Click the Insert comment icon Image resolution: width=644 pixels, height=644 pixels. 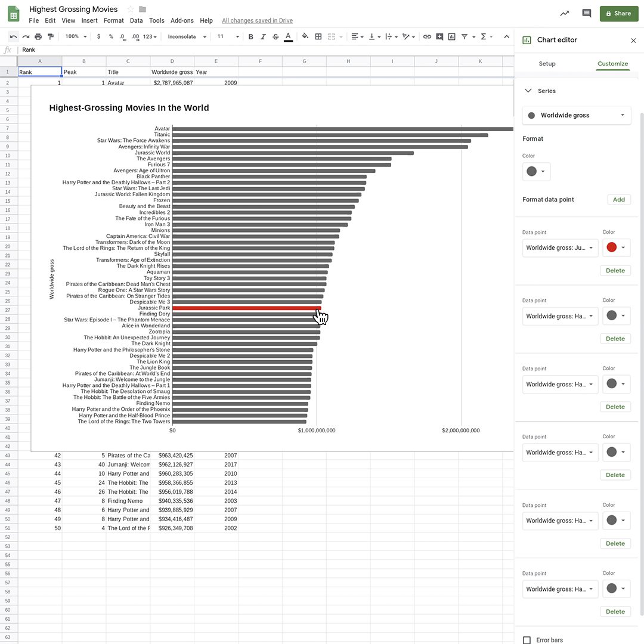(x=439, y=36)
